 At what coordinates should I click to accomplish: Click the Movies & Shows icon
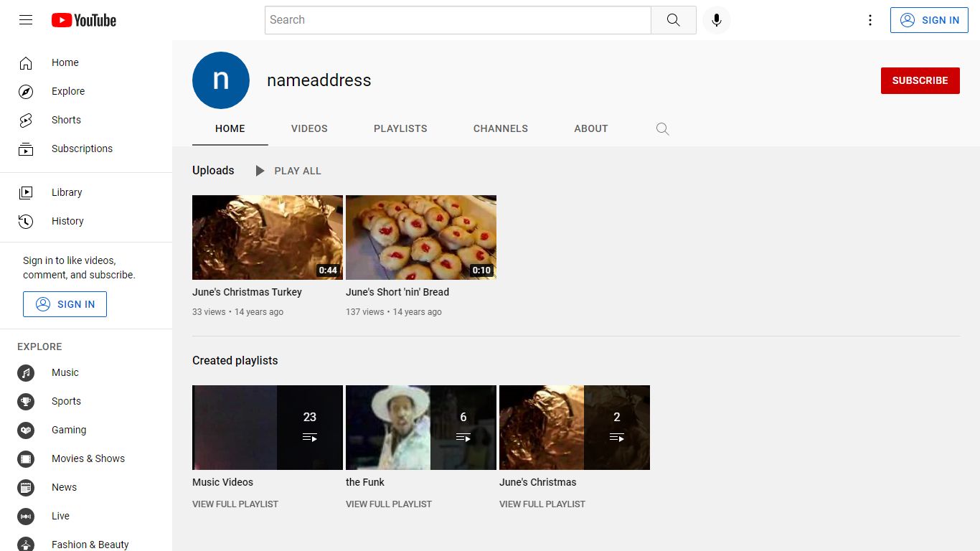(x=26, y=459)
